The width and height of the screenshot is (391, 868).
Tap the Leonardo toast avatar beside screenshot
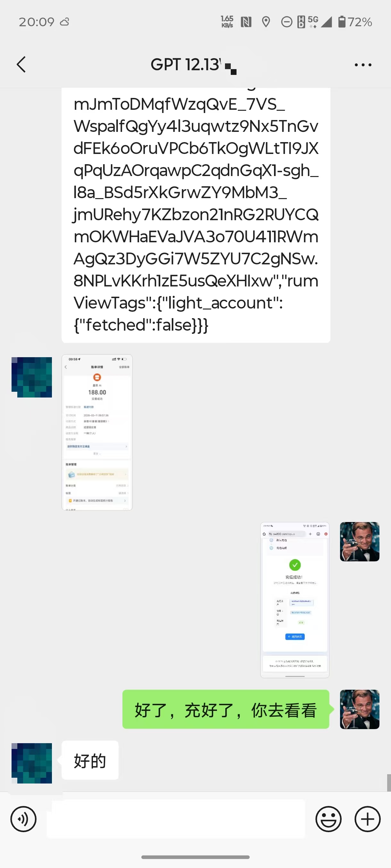coord(360,542)
